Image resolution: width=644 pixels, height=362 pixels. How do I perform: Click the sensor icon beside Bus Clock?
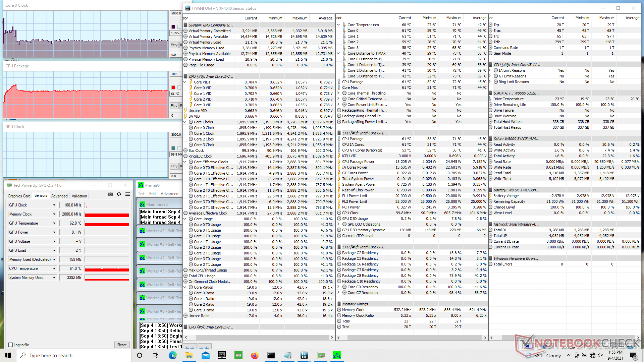[185, 150]
